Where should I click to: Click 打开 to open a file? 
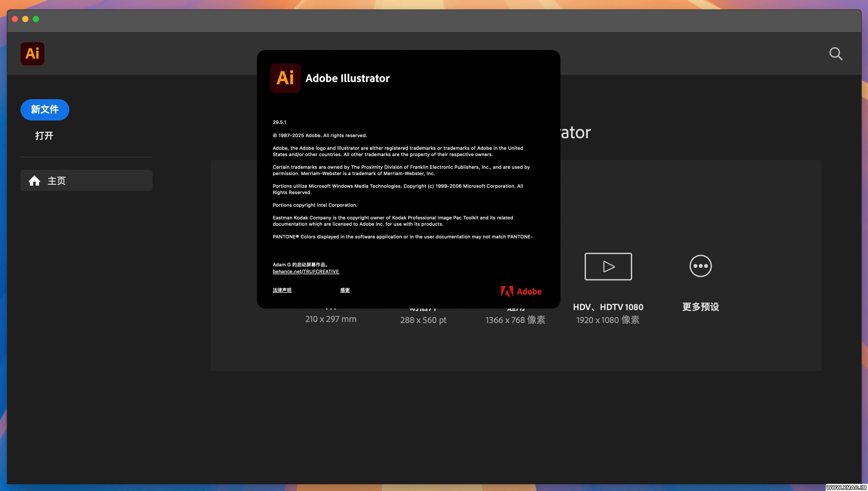tap(44, 136)
